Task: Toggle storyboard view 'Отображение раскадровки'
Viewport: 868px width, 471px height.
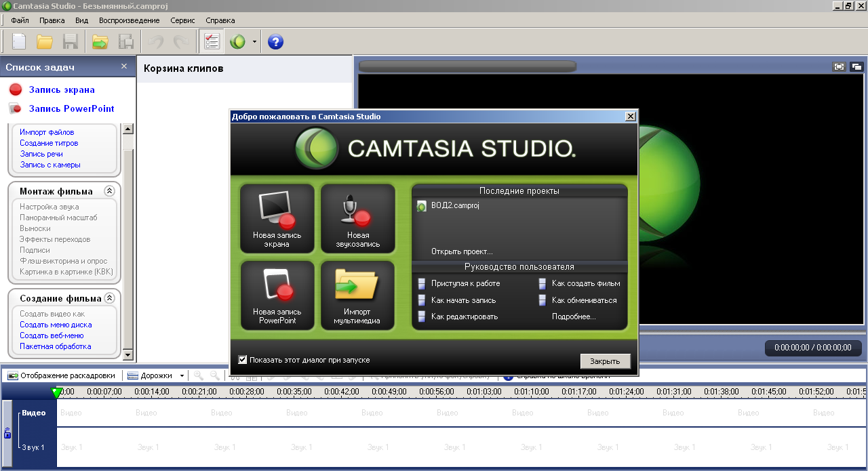Action: pos(61,375)
